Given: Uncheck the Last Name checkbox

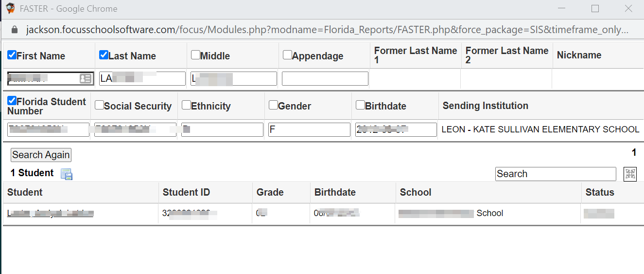Looking at the screenshot, I should click(104, 55).
